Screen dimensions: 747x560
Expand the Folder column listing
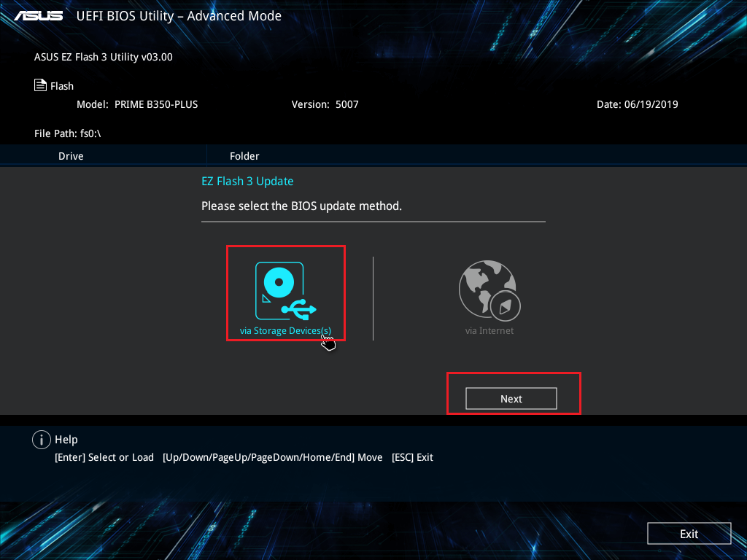click(x=244, y=155)
